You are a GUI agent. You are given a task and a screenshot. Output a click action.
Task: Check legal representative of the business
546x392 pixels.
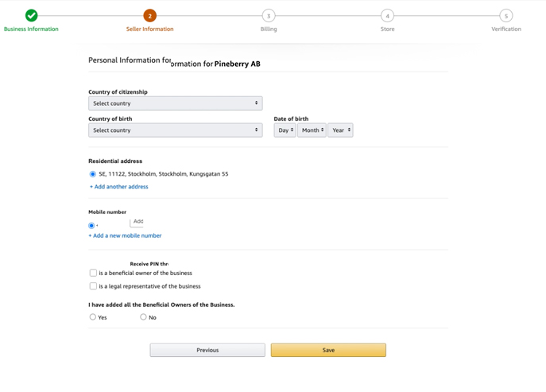click(93, 285)
